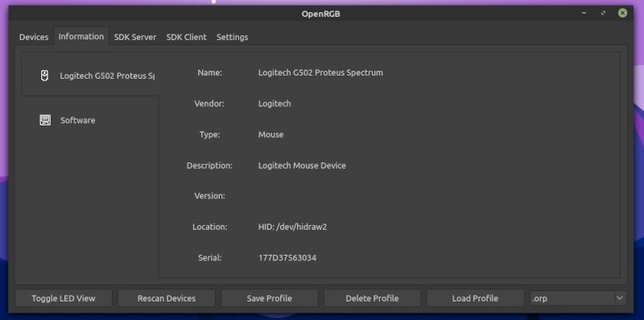
Task: Click the Vendor: label
Action: click(209, 104)
